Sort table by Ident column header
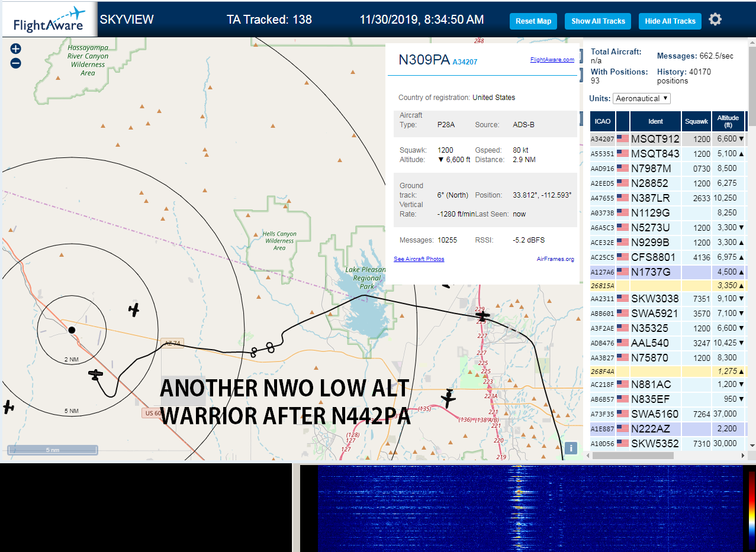 pyautogui.click(x=655, y=121)
